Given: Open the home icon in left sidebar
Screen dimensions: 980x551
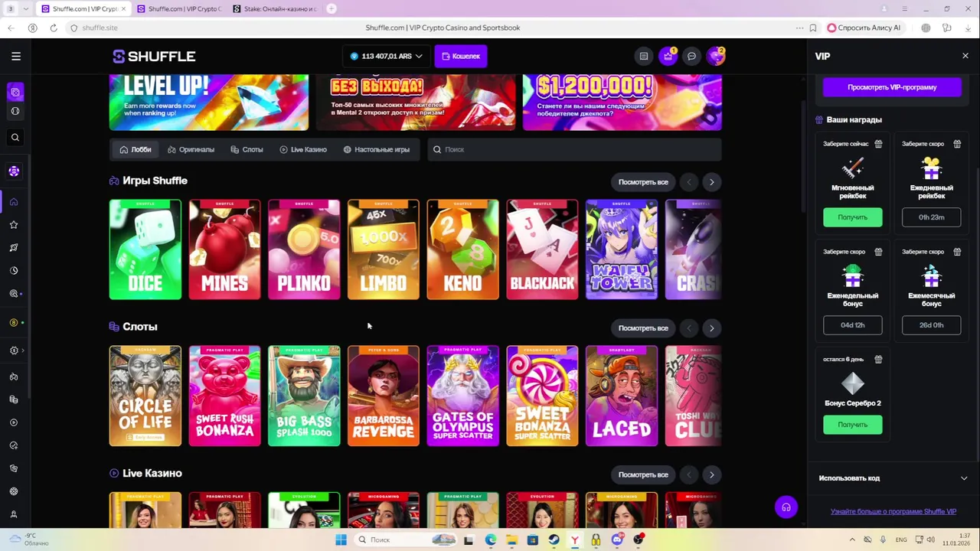Looking at the screenshot, I should [x=14, y=202].
